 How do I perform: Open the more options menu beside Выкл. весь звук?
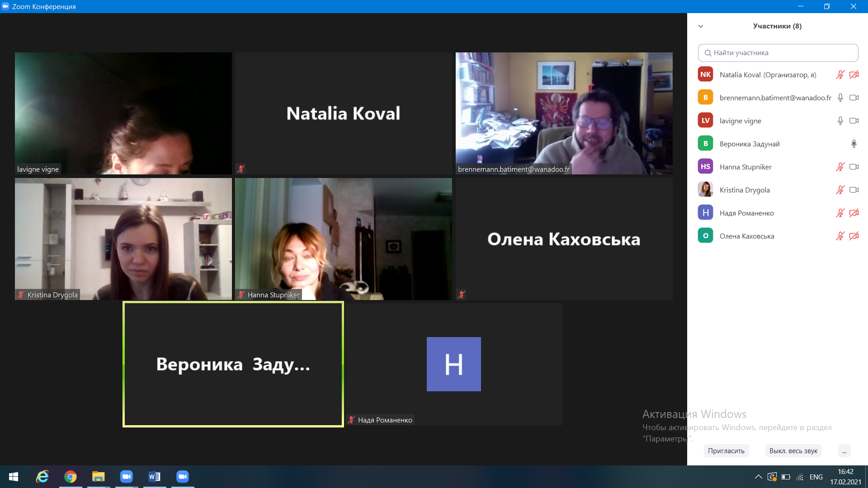844,450
